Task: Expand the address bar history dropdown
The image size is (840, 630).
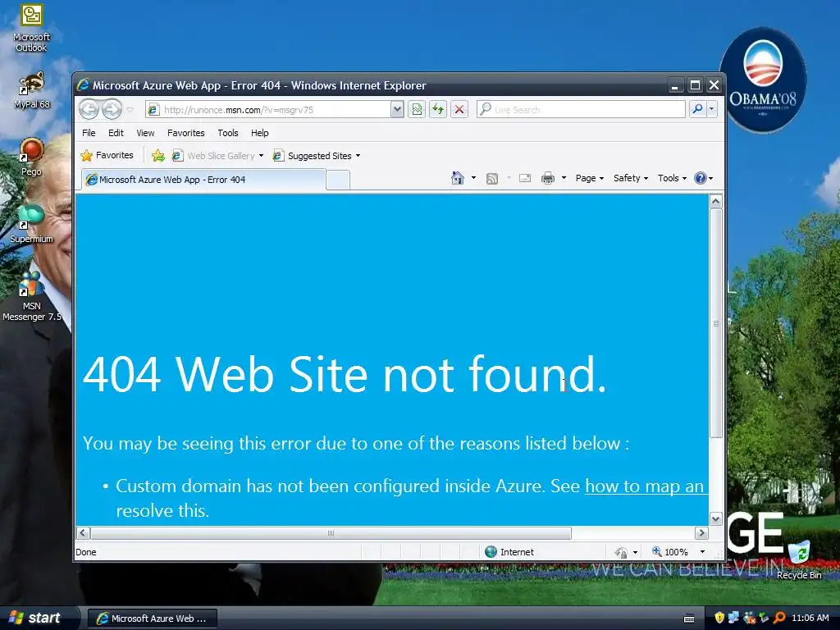Action: [396, 110]
